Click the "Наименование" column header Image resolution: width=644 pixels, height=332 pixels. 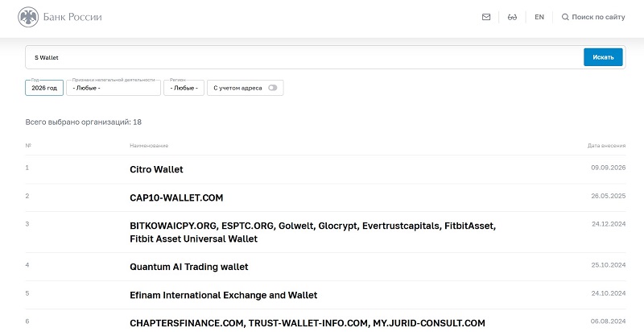coord(149,146)
